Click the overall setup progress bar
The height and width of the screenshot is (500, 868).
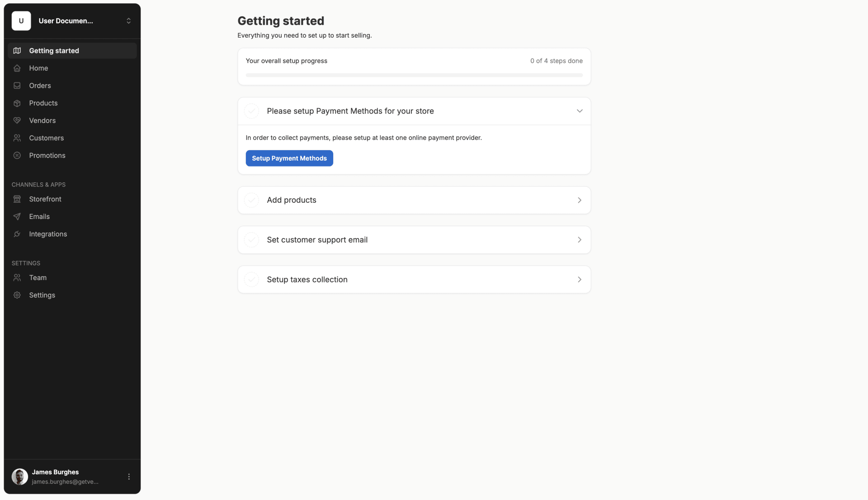[414, 75]
